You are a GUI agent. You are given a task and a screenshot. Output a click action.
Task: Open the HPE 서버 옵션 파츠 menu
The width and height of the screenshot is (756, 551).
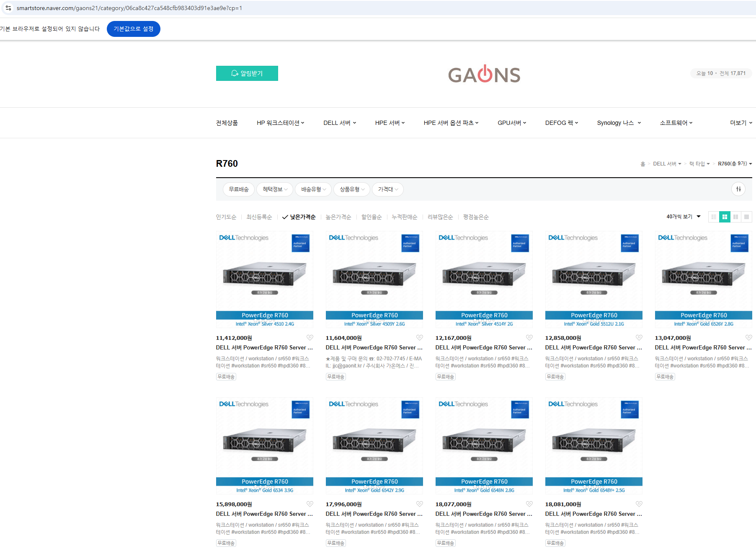pyautogui.click(x=451, y=123)
